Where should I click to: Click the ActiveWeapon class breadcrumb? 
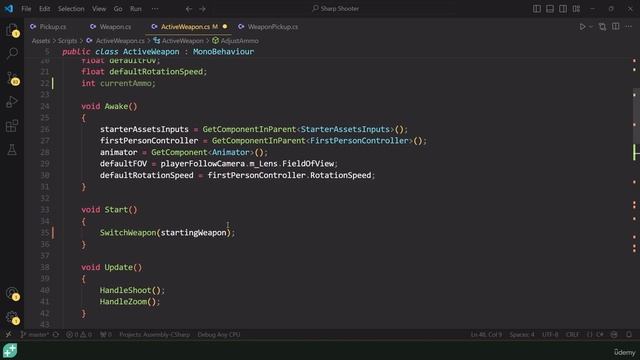pos(182,41)
